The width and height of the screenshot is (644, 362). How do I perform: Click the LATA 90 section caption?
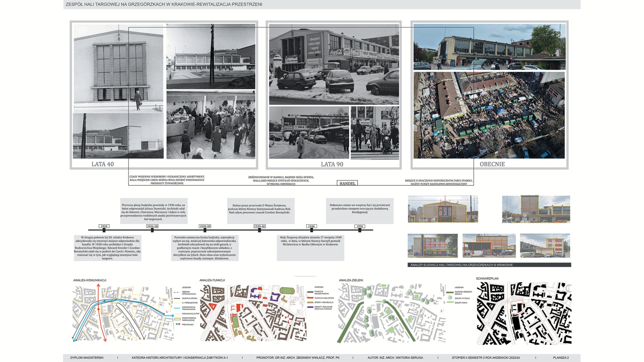point(332,164)
